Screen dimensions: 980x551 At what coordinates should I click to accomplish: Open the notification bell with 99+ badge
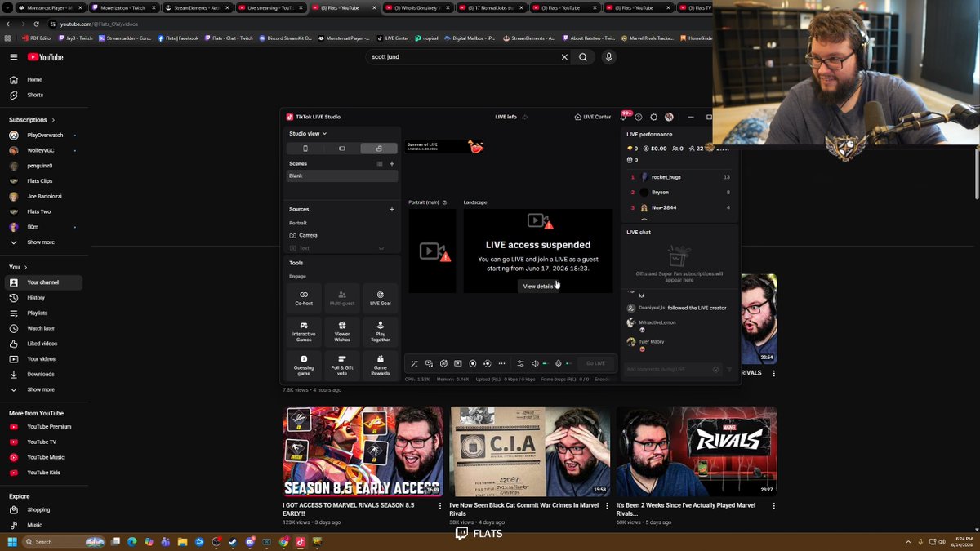pos(624,117)
